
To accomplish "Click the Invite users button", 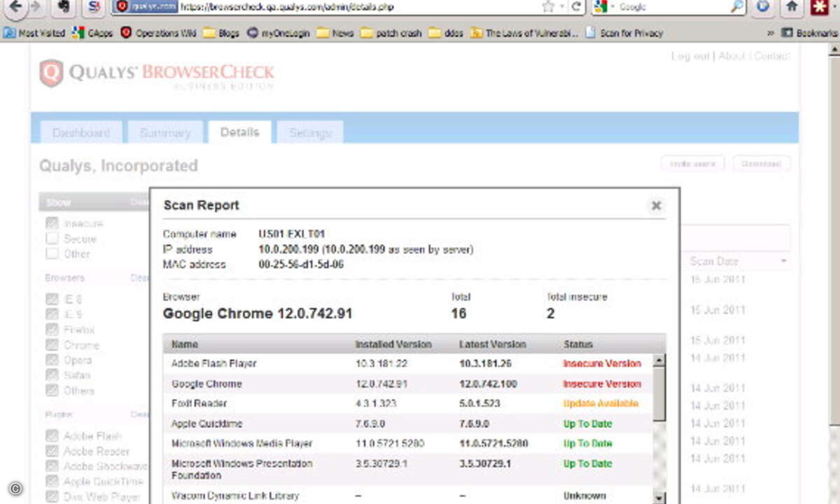I will tap(693, 164).
